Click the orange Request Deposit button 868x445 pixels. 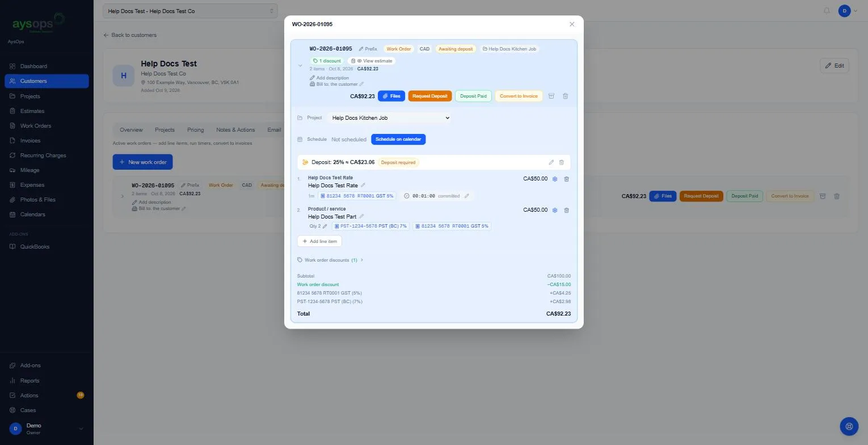pyautogui.click(x=429, y=96)
